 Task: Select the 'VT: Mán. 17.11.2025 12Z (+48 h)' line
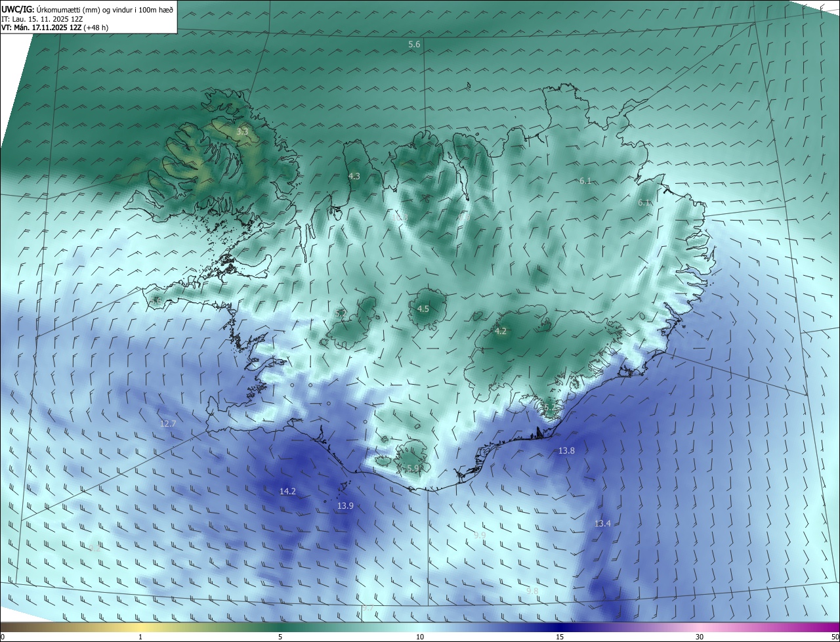click(55, 28)
